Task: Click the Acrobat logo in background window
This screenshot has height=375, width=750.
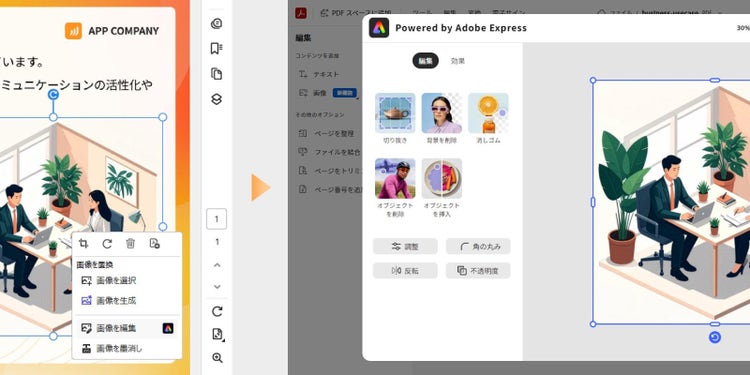Action: click(x=301, y=13)
